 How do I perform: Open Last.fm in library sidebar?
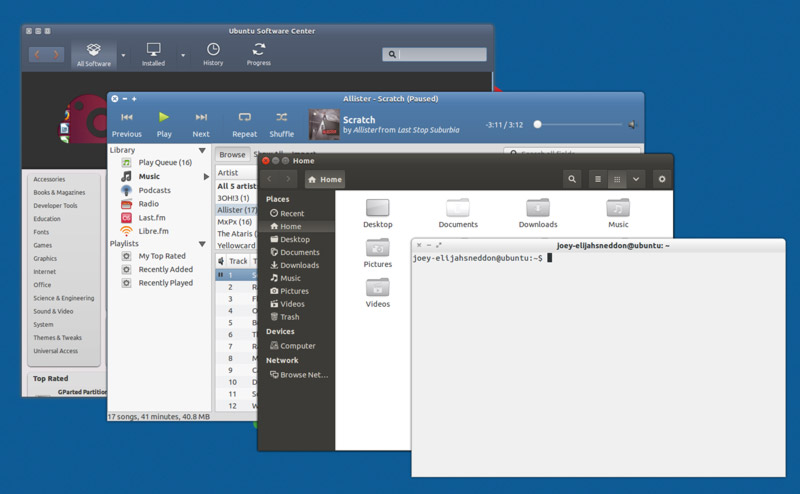pos(152,218)
